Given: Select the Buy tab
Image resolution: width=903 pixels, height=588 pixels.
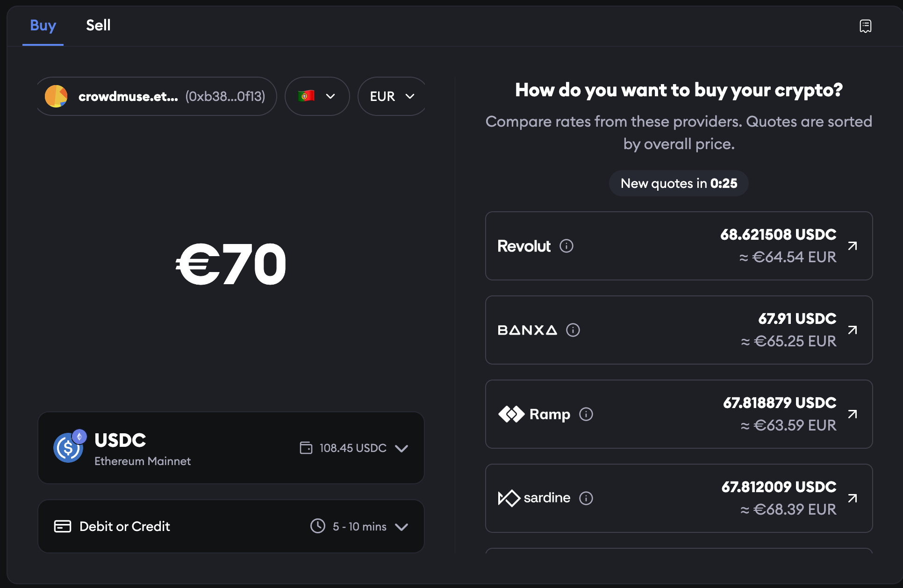Looking at the screenshot, I should click(43, 25).
